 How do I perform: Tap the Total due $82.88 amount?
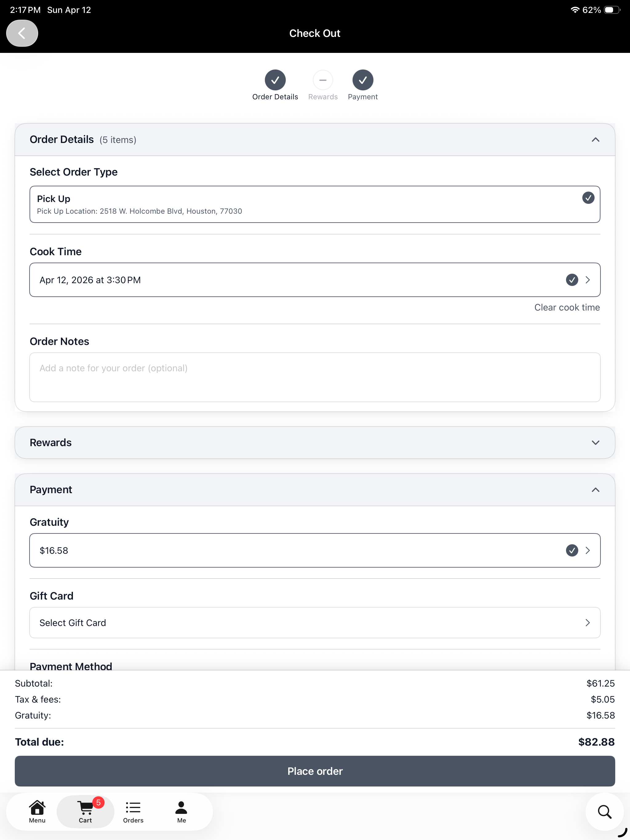pyautogui.click(x=596, y=742)
